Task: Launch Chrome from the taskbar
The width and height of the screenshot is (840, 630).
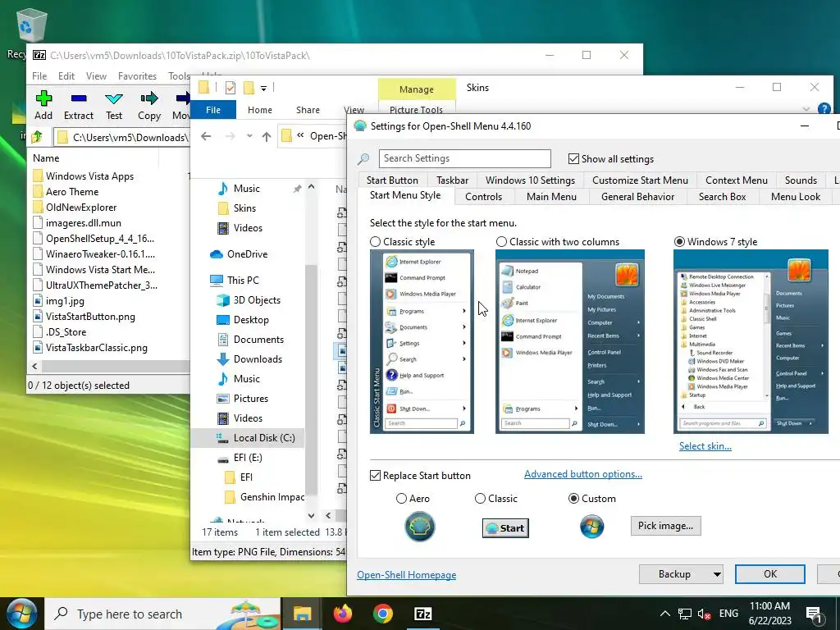Action: click(x=383, y=614)
